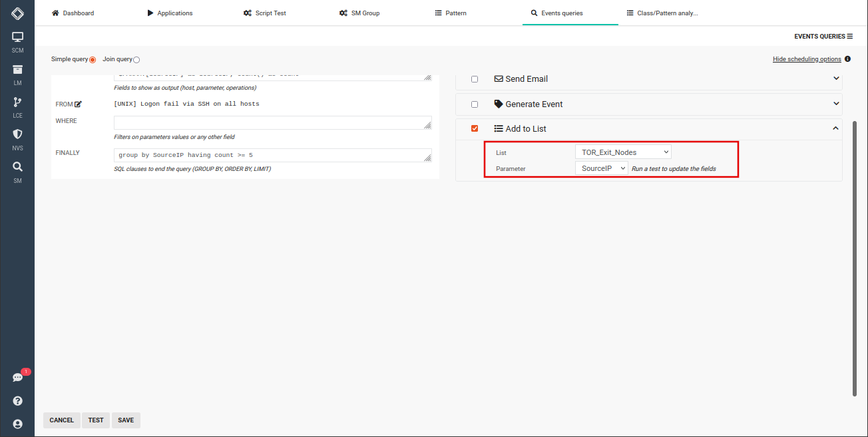Select the LM archive icon in the sidebar
The width and height of the screenshot is (868, 437).
tap(17, 72)
